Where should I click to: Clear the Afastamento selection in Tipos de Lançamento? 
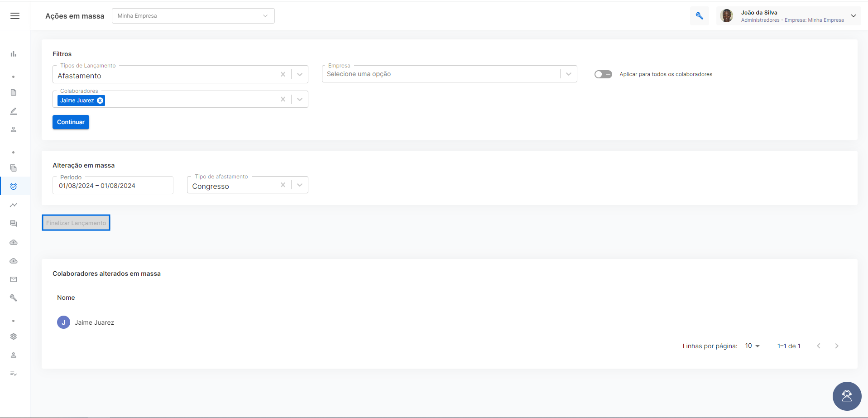tap(283, 74)
